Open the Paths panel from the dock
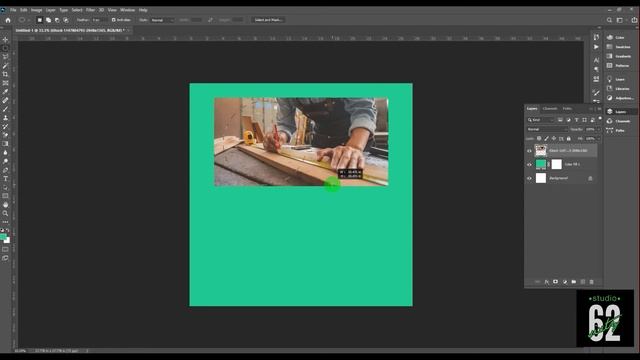The width and height of the screenshot is (640, 360). [620, 130]
